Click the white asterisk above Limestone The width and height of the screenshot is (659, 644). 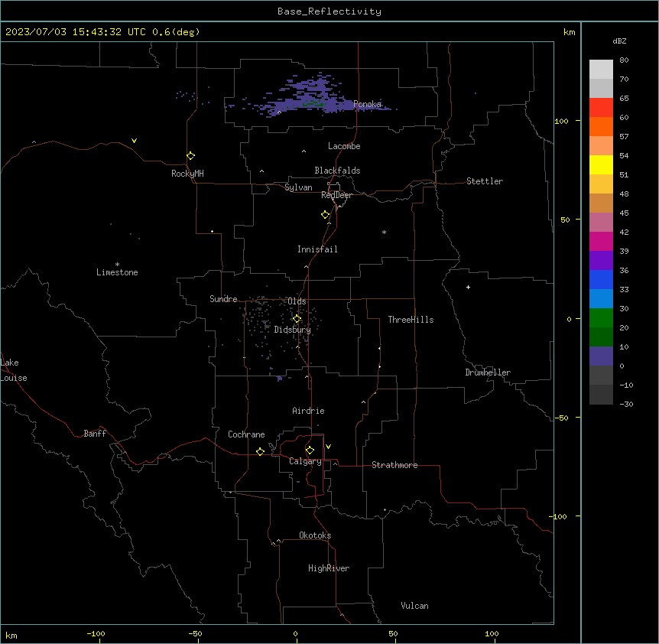click(x=117, y=265)
